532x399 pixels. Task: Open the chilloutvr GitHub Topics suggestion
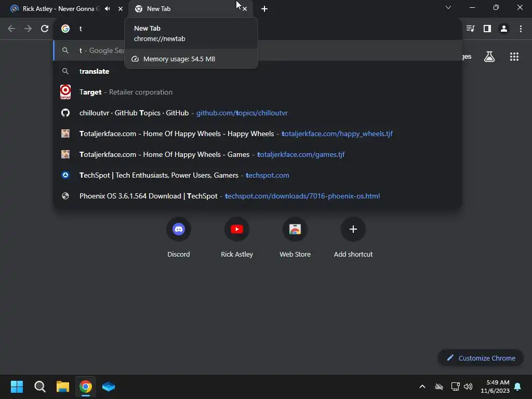pyautogui.click(x=258, y=113)
